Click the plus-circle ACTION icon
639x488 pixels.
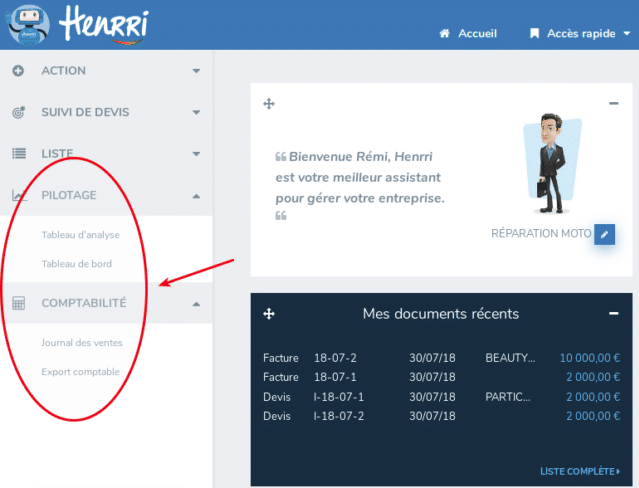pyautogui.click(x=18, y=71)
